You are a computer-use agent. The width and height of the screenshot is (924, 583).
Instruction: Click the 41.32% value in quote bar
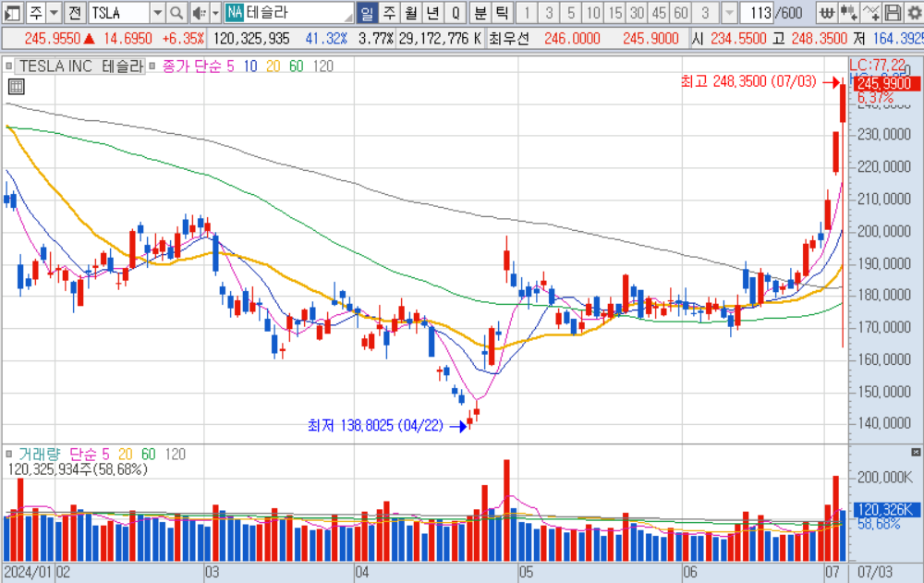click(x=326, y=39)
